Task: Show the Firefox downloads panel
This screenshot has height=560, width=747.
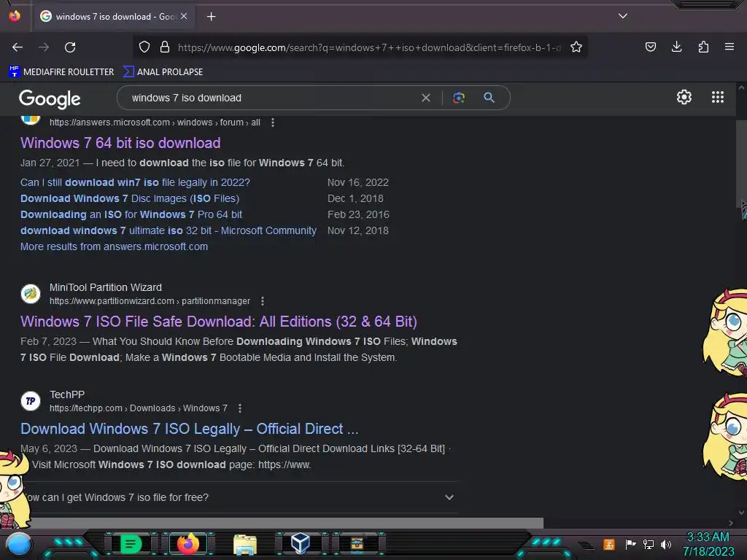Action: tap(676, 47)
